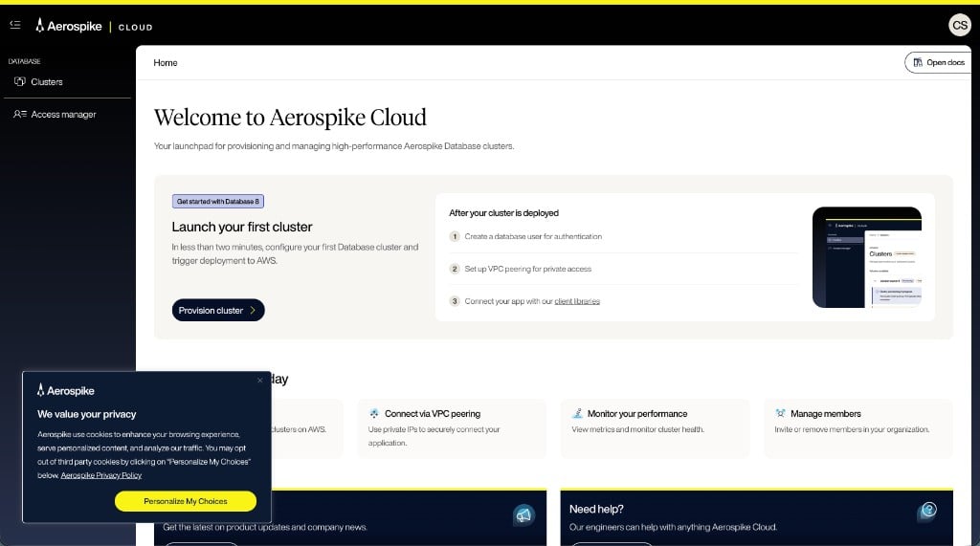Open the client libraries link
980x546 pixels.
pyautogui.click(x=577, y=301)
